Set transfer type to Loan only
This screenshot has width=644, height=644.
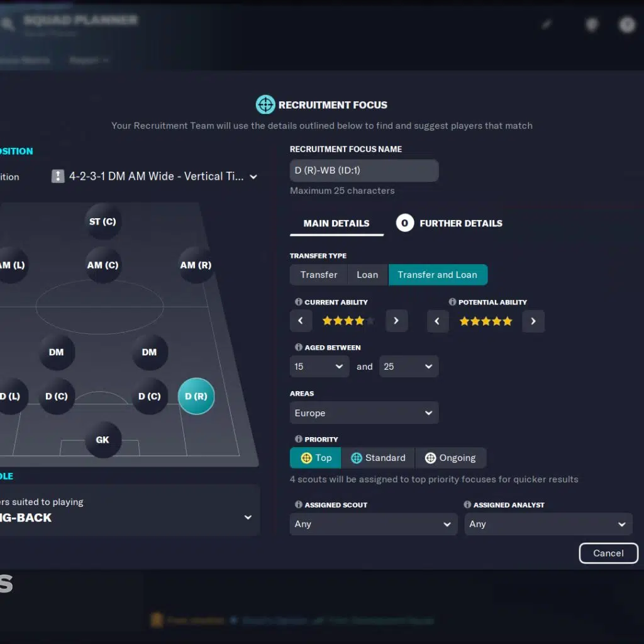367,275
